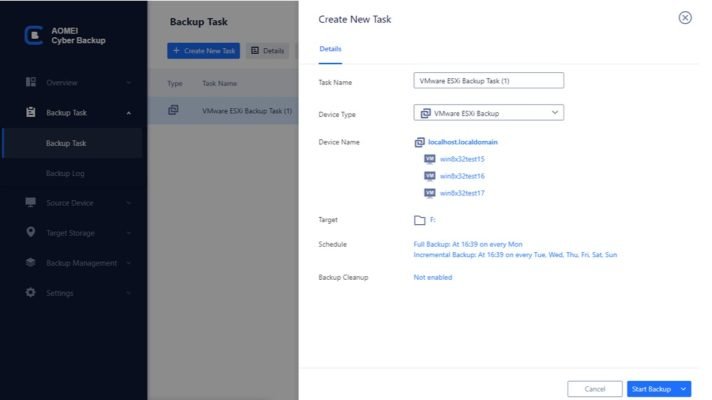This screenshot has height=400, width=712.
Task: Click the task type icon in table row
Action: coord(173,110)
